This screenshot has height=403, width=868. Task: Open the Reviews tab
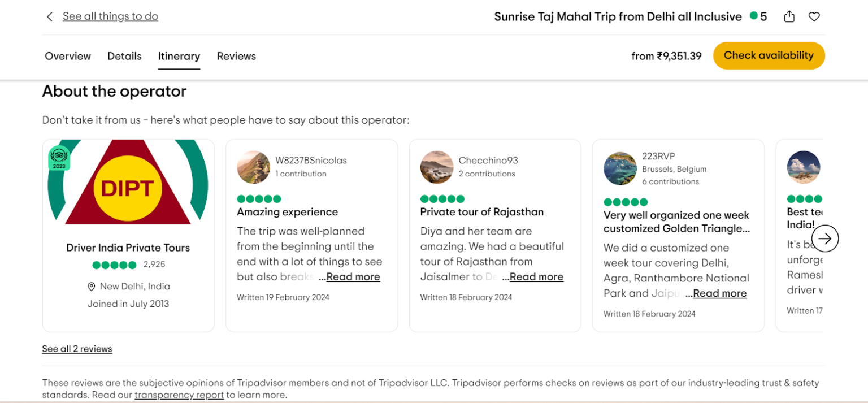tap(236, 56)
